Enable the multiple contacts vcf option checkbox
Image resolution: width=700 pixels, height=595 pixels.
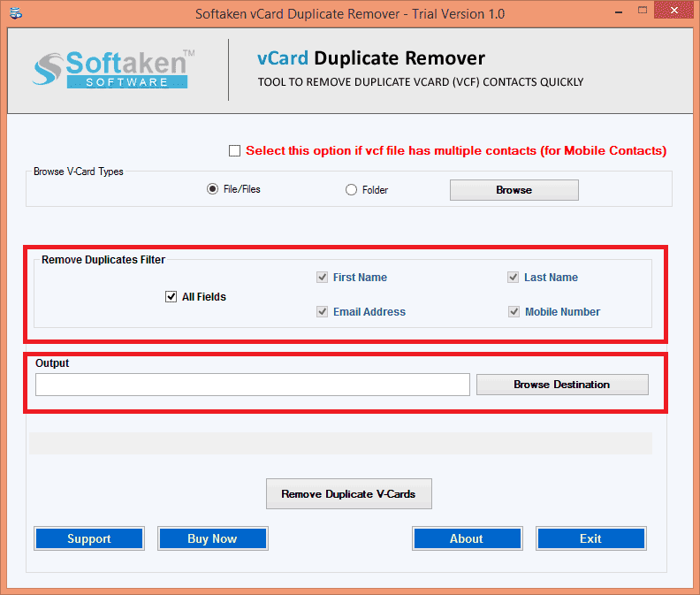coord(234,151)
